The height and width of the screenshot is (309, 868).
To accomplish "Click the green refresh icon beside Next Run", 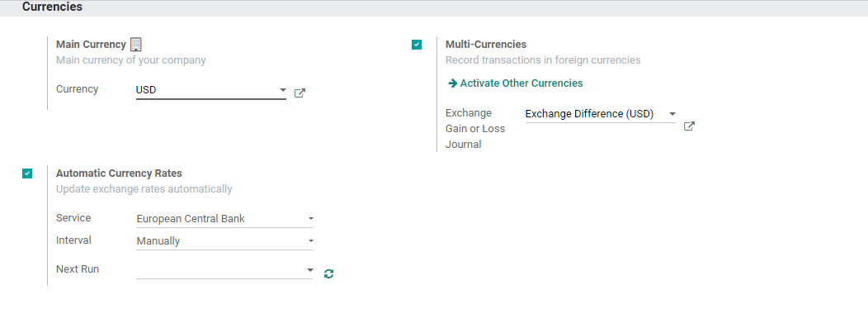I will click(329, 273).
